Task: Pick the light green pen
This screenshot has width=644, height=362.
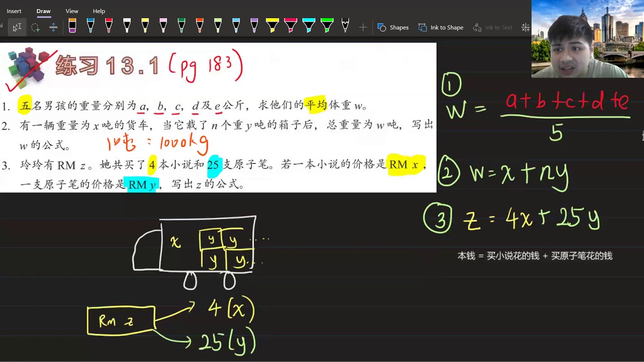Action: pyautogui.click(x=217, y=26)
